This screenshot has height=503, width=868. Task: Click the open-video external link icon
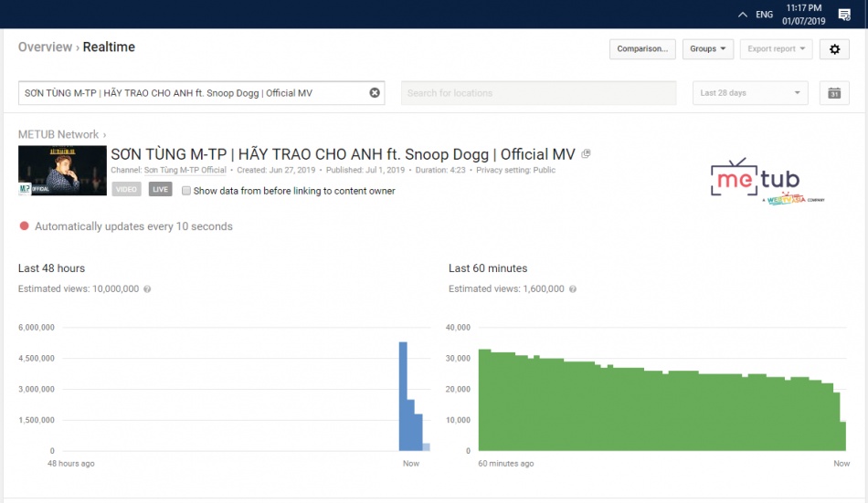point(586,154)
